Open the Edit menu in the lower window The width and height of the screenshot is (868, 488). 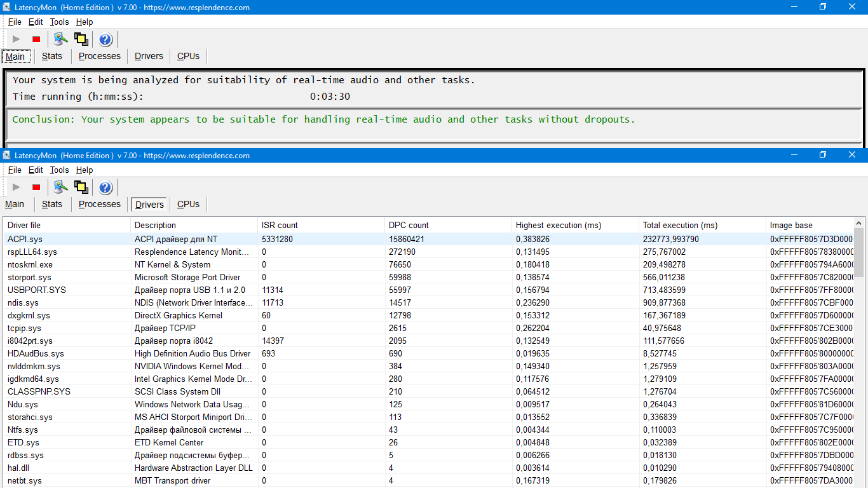36,170
